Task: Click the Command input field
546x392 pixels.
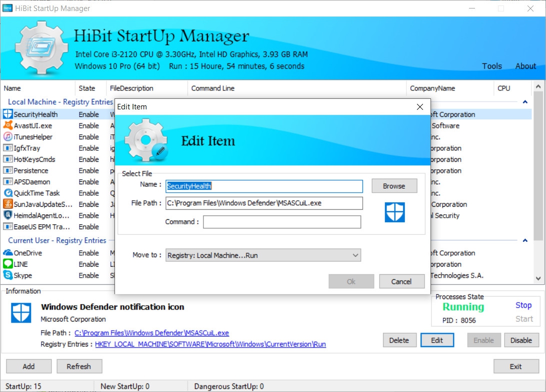Action: tap(282, 222)
